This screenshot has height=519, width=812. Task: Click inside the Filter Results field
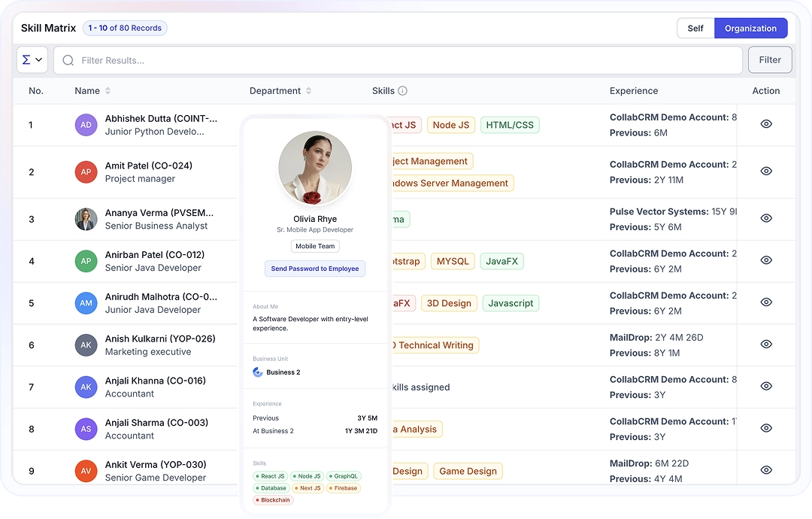click(x=226, y=59)
